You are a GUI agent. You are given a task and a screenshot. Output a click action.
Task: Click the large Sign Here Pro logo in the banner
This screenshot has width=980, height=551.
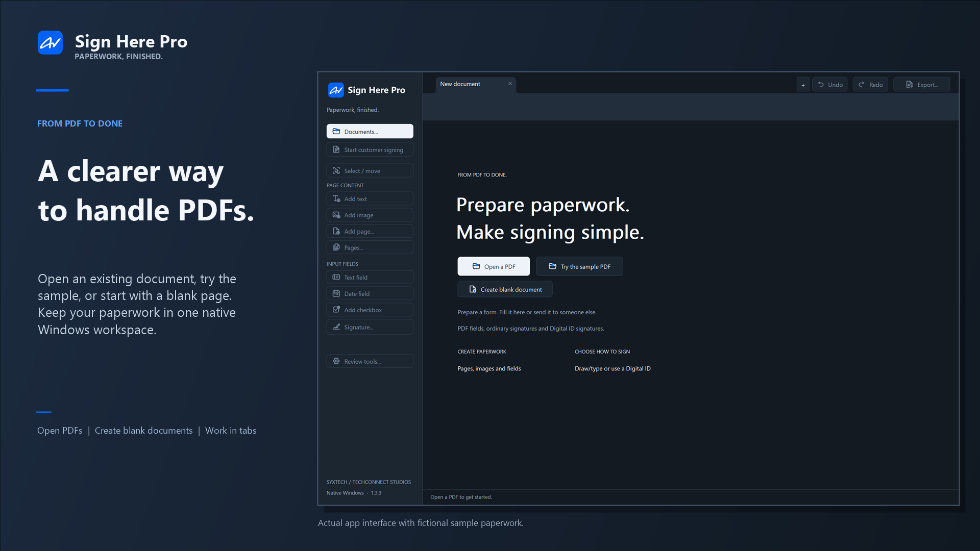(x=50, y=43)
